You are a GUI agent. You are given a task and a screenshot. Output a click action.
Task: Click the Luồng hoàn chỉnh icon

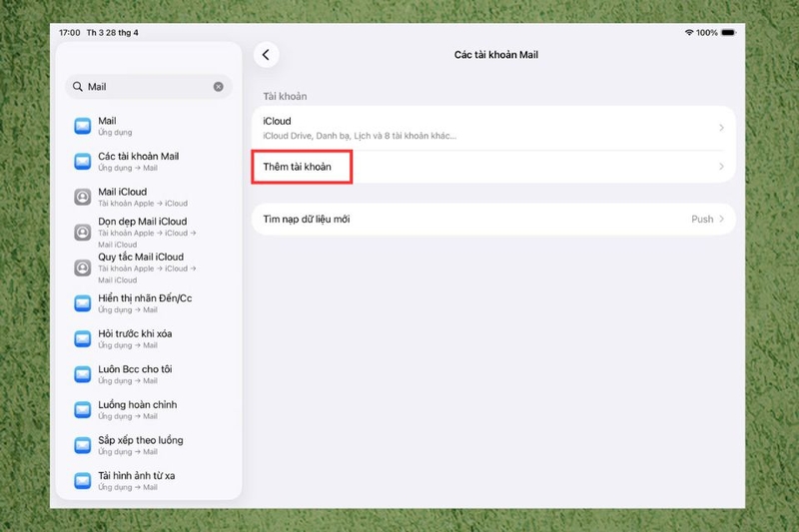83,410
